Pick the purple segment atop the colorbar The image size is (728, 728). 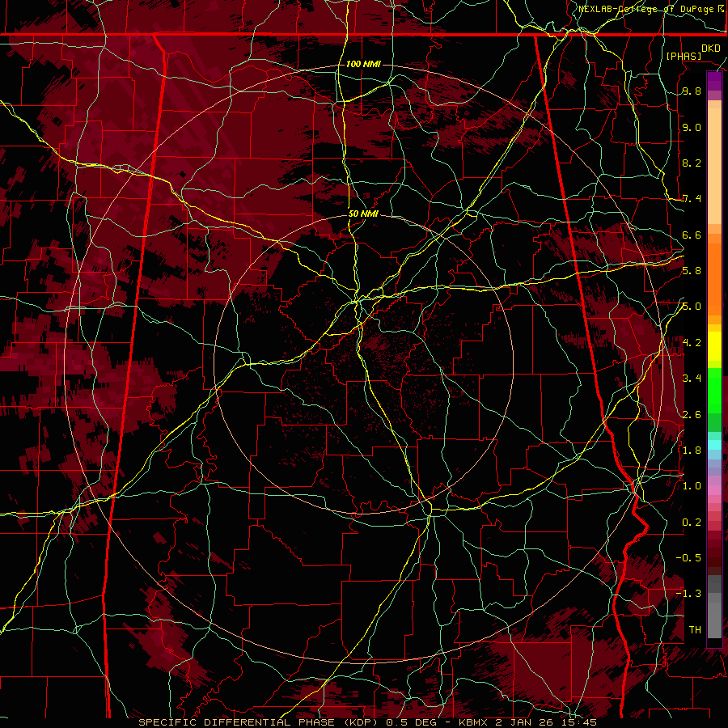coord(714,81)
